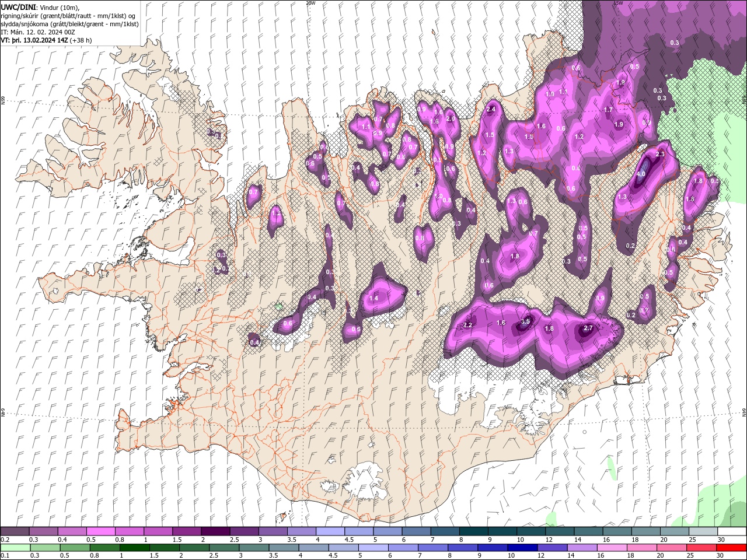Select the pale green 0.1–0.3 swatch in bottom legend
Image resolution: width=747 pixels, height=560 pixels.
[15, 548]
